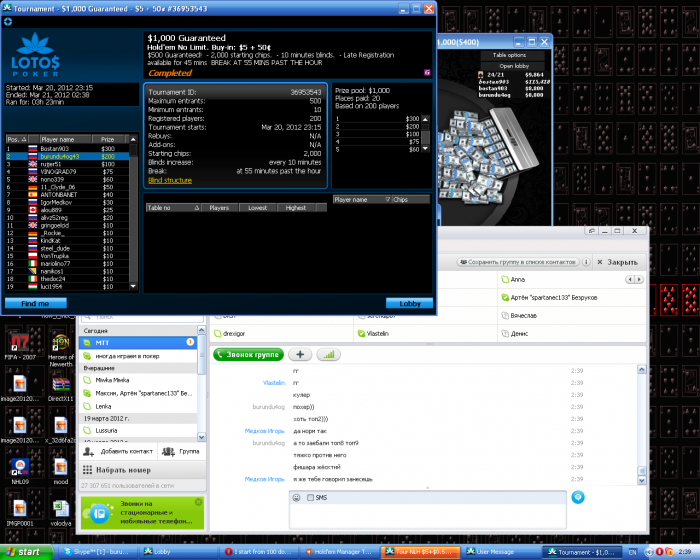Select the burundu4og43 player row
This screenshot has height=560, width=700.
pos(67,156)
